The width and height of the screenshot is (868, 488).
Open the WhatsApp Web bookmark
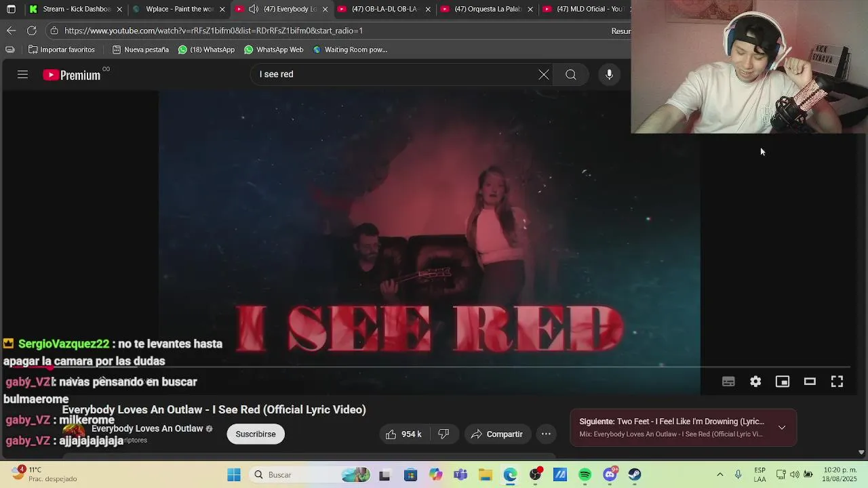pos(273,49)
